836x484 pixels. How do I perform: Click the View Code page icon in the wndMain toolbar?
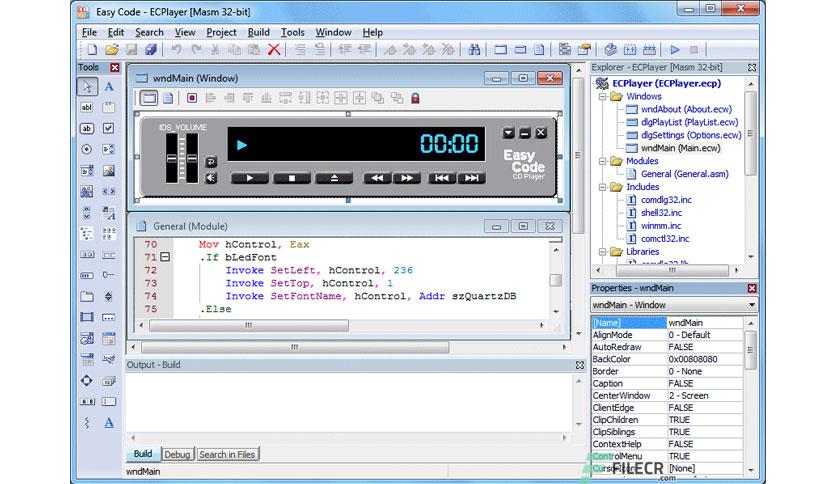(x=168, y=98)
